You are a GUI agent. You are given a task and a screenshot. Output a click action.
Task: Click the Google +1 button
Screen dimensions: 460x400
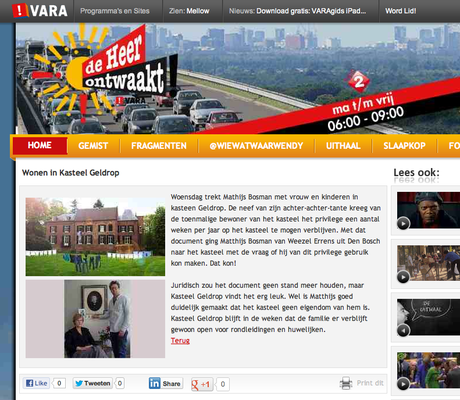click(202, 384)
